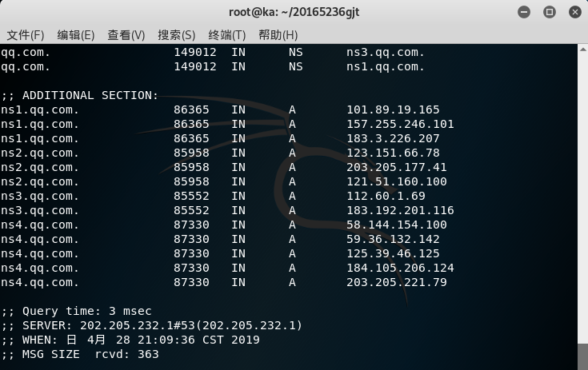Open the 查看(V) menu
This screenshot has width=588, height=370.
pyautogui.click(x=126, y=35)
